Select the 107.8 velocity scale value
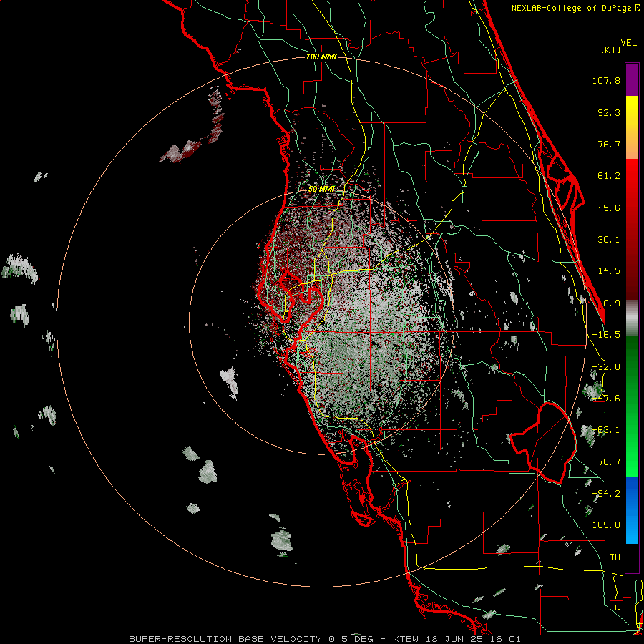 tap(606, 80)
